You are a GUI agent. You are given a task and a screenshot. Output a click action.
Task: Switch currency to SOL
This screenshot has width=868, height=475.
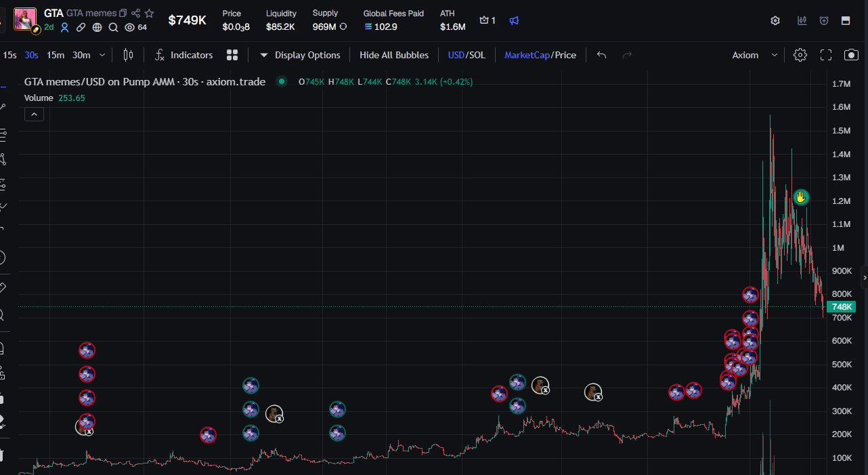point(477,55)
